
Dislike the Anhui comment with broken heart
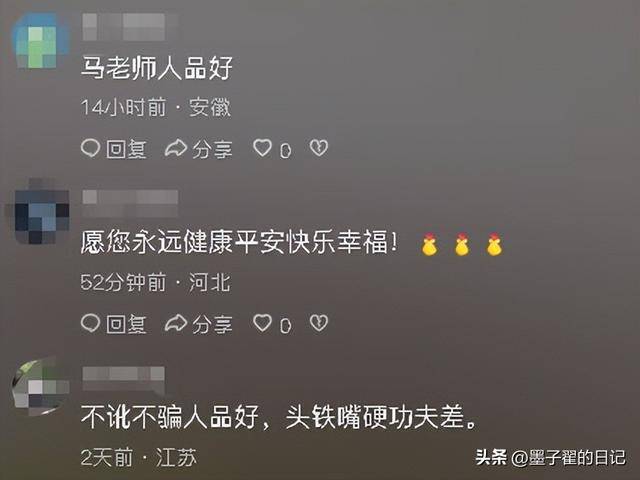(319, 148)
